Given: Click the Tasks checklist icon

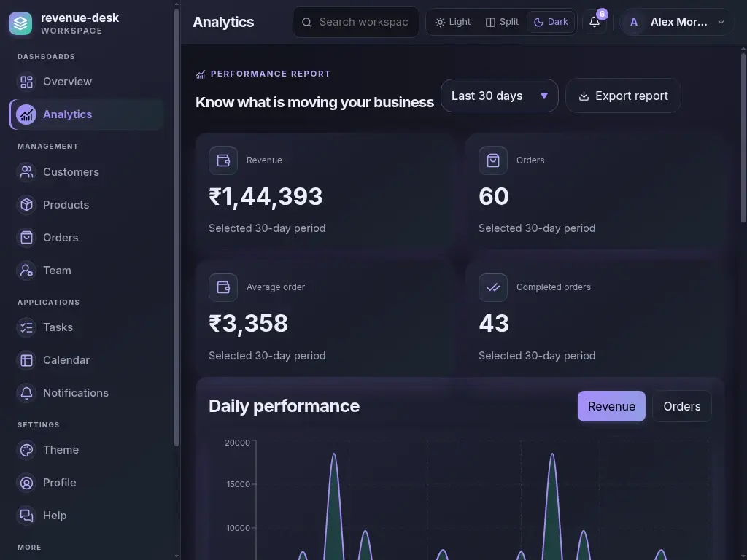Looking at the screenshot, I should tap(27, 327).
